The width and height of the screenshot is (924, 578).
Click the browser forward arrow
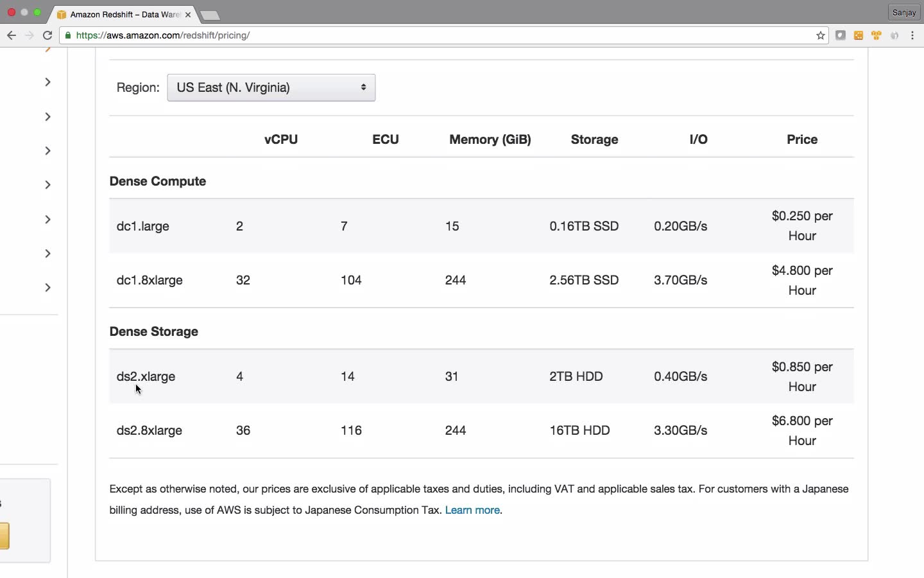pyautogui.click(x=29, y=35)
